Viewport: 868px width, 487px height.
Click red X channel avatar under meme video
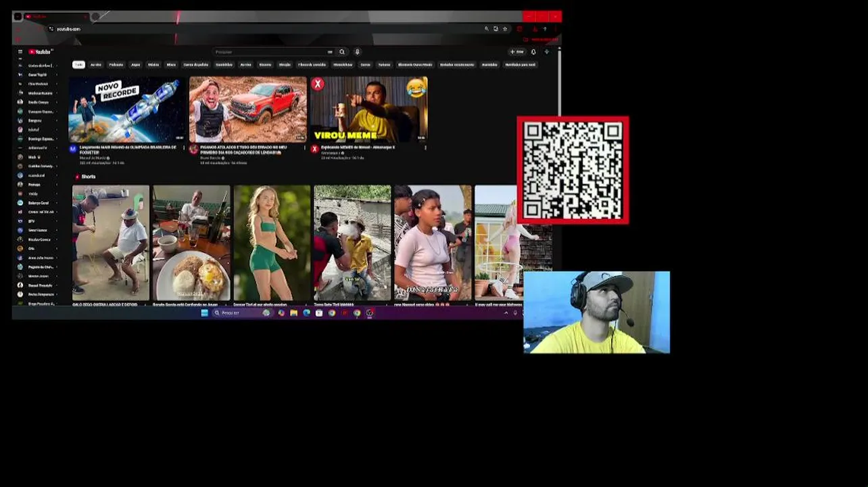(x=314, y=149)
